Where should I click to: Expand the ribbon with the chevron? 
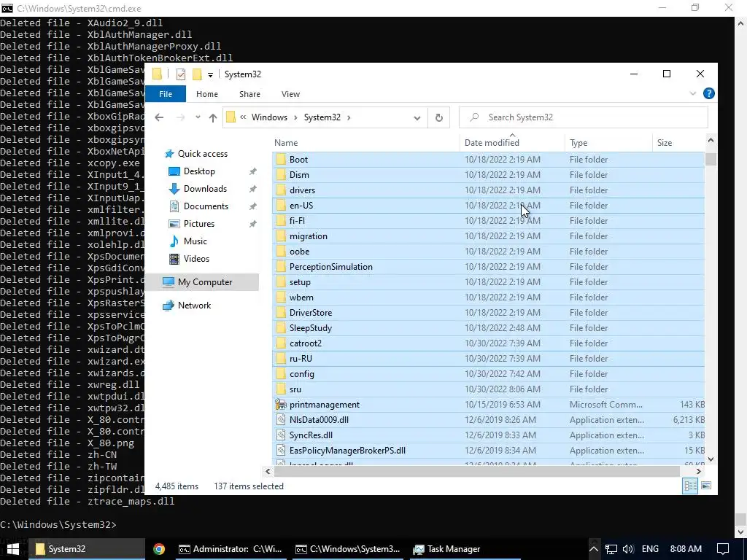pos(693,94)
